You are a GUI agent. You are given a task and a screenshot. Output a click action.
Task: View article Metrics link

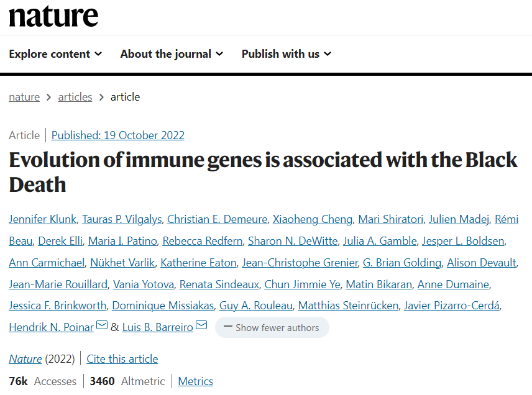coord(195,381)
